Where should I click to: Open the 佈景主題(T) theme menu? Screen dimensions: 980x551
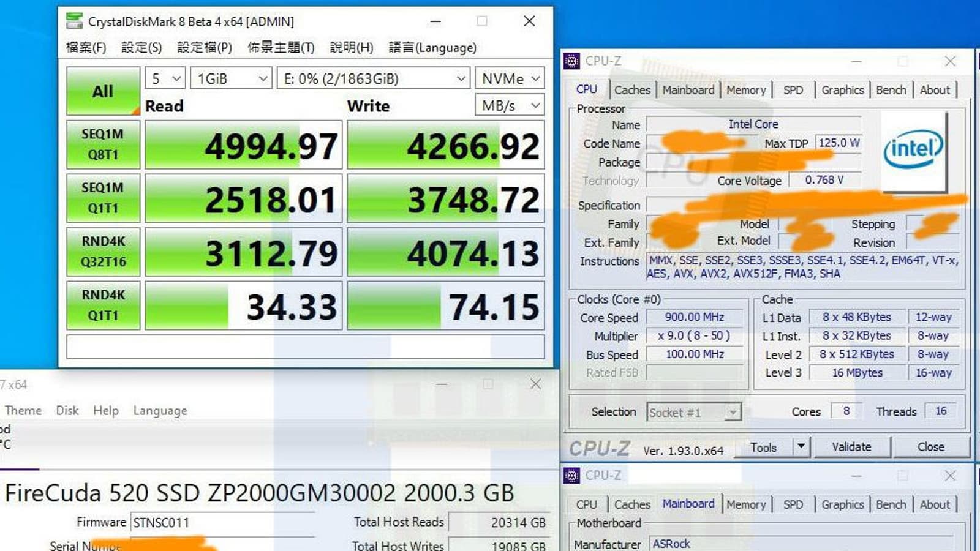coord(281,48)
